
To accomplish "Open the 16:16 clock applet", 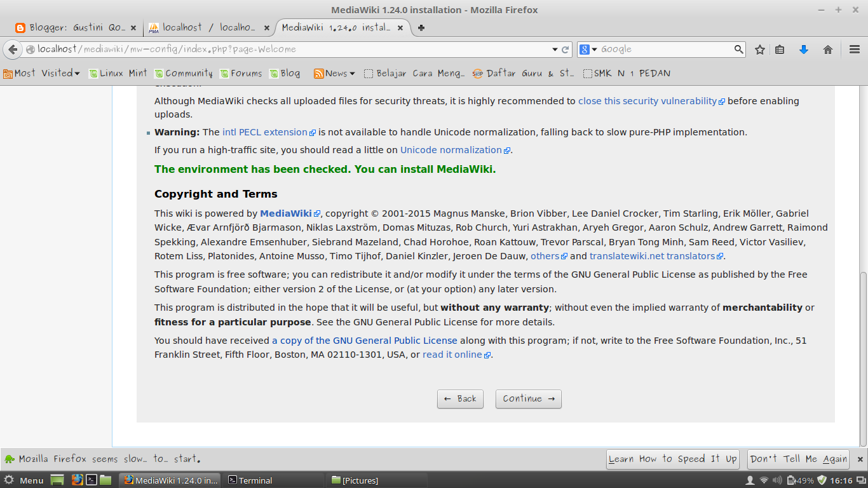I will 841,480.
